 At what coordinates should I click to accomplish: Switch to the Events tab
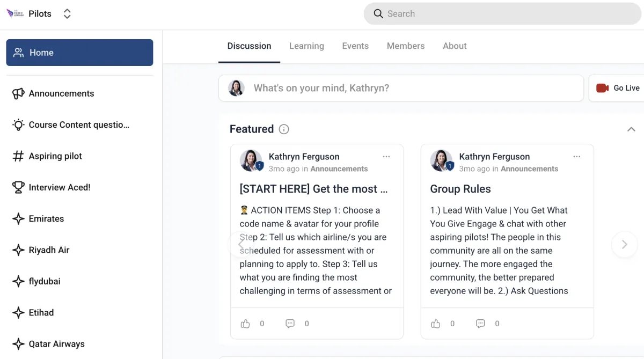(355, 46)
